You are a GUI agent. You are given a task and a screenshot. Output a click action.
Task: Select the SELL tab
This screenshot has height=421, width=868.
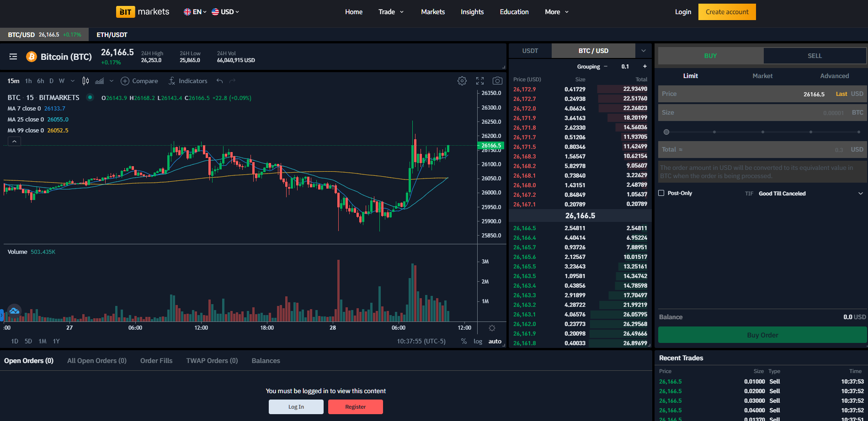click(814, 56)
